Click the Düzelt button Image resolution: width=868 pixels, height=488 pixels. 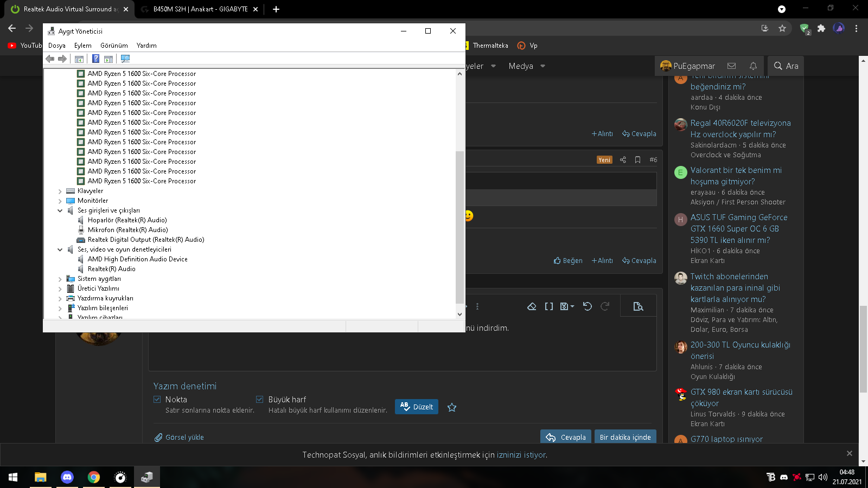pos(417,407)
